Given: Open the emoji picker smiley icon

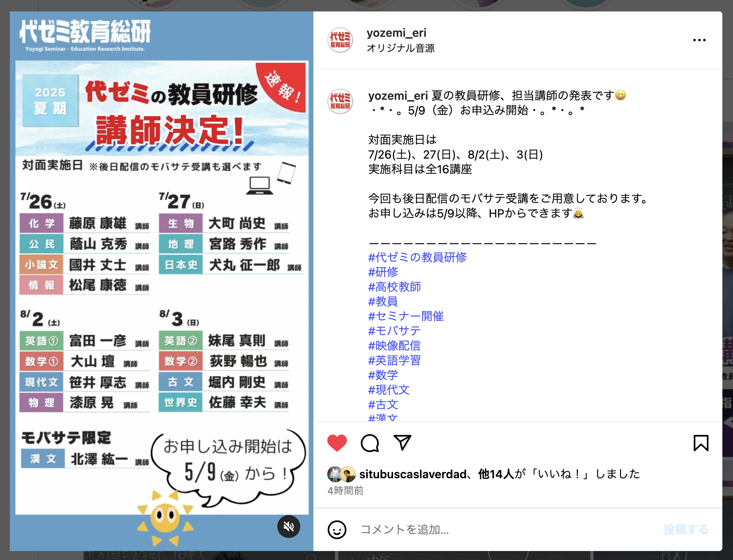Looking at the screenshot, I should coord(337,530).
